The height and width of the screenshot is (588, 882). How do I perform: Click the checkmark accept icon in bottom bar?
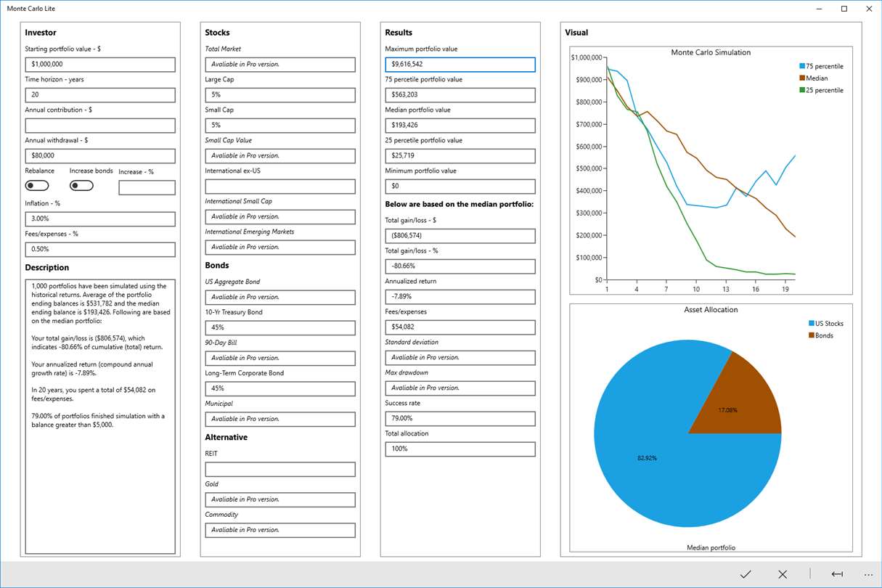746,574
